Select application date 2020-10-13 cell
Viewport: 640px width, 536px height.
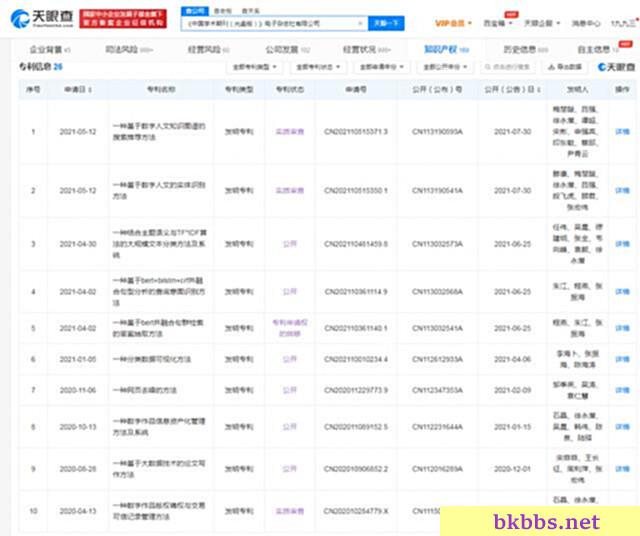[x=78, y=427]
